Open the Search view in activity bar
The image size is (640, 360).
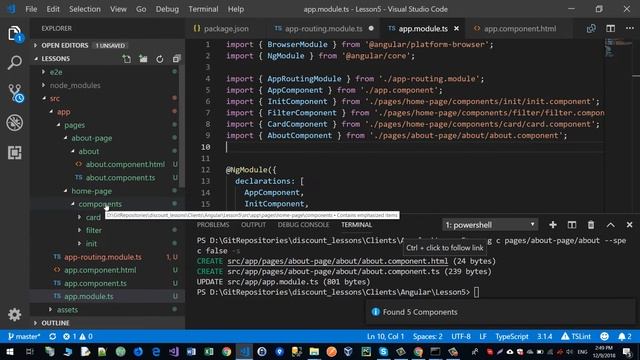pos(15,63)
